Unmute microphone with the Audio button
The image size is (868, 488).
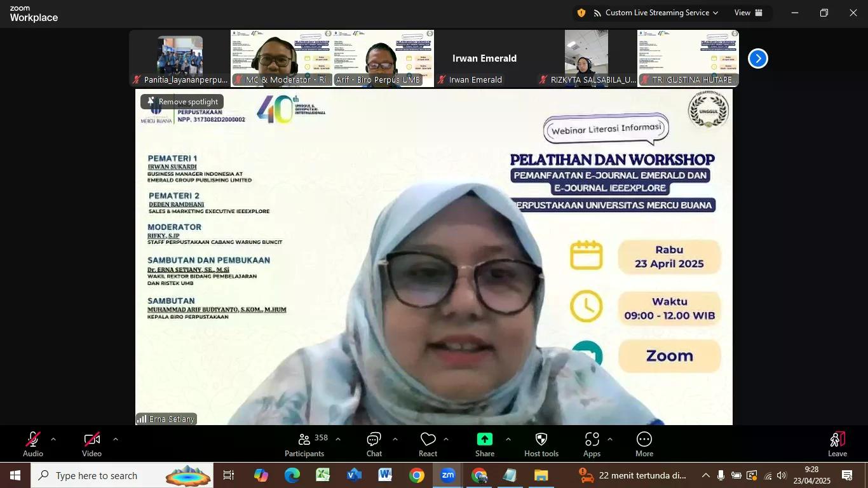pyautogui.click(x=33, y=444)
